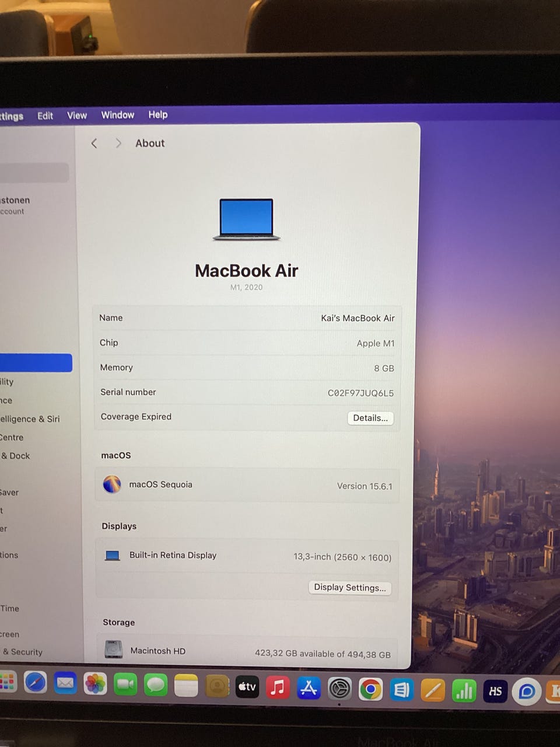This screenshot has height=747, width=560.
Task: Click the Macintosh HD drive icon
Action: (x=113, y=650)
